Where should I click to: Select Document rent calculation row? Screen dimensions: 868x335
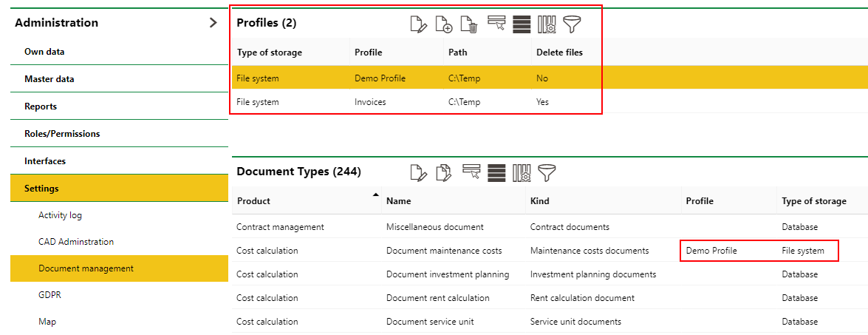pyautogui.click(x=550, y=298)
